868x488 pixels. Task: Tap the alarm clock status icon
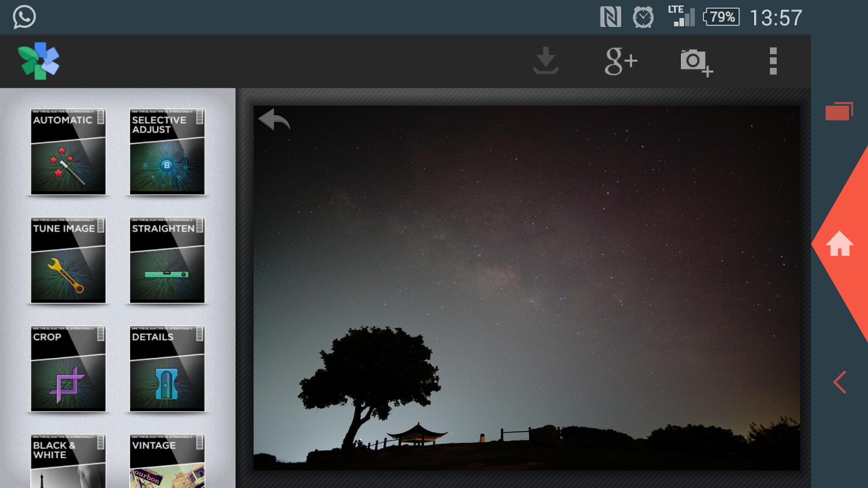pyautogui.click(x=643, y=17)
